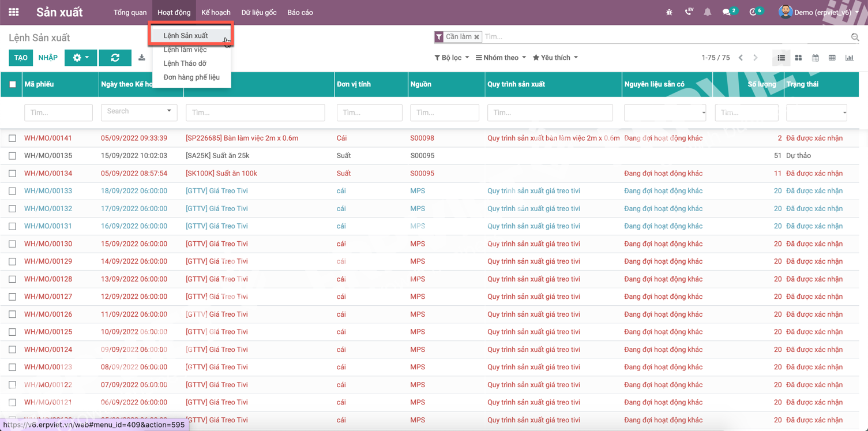Viewport: 868px width, 431px height.
Task: Switch to calendar view
Action: [816, 57]
